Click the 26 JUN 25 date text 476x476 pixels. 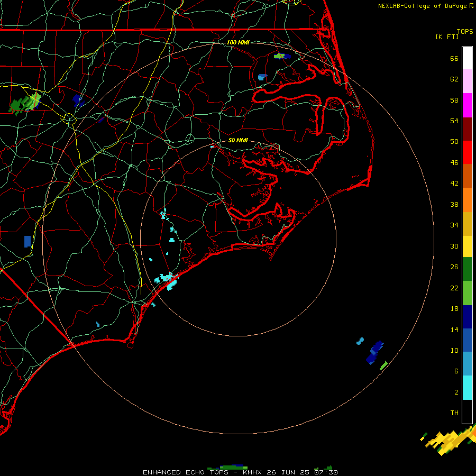[288, 472]
